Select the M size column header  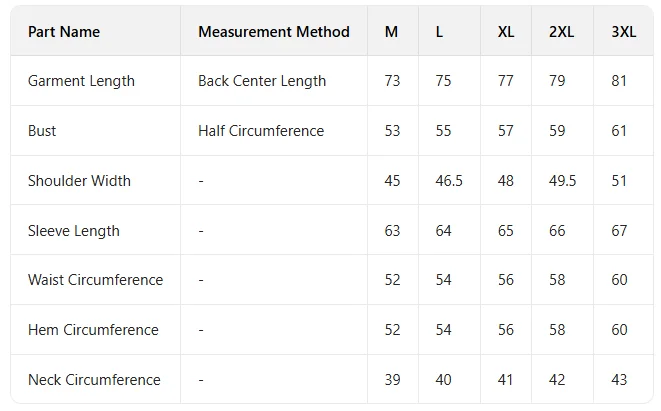click(x=391, y=32)
